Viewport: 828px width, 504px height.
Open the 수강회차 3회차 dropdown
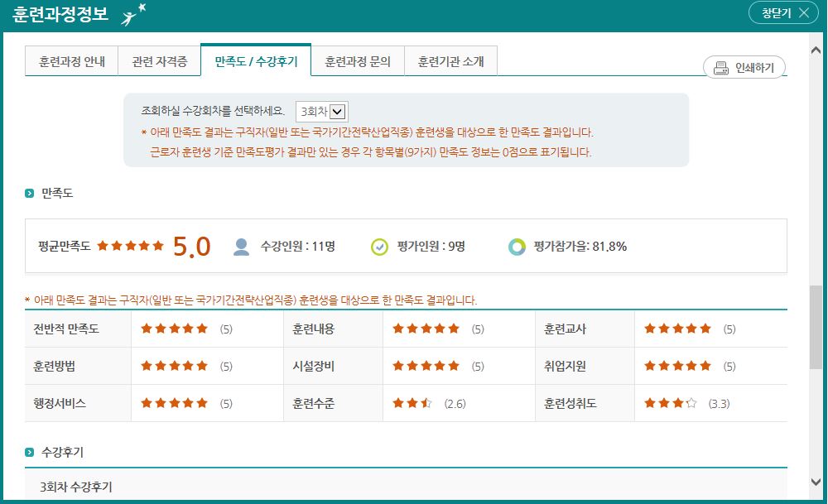point(323,111)
